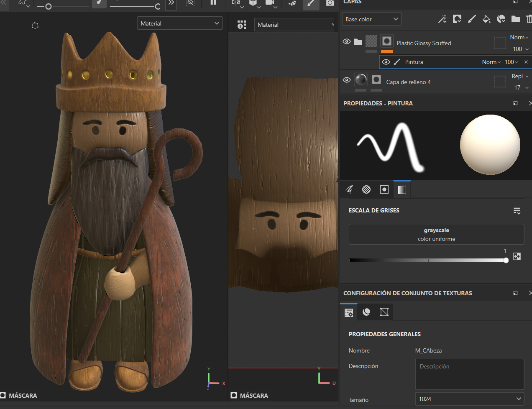Open the Base color channel dropdown
The image size is (532, 409).
tap(371, 19)
